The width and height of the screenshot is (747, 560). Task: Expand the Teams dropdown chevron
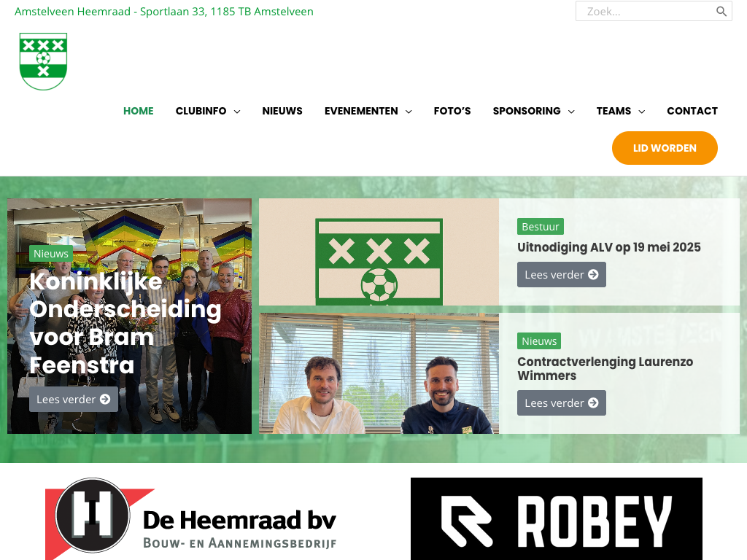(642, 112)
